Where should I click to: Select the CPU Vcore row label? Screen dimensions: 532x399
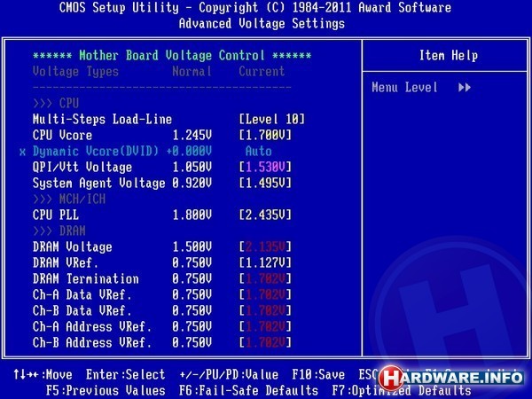tap(62, 136)
